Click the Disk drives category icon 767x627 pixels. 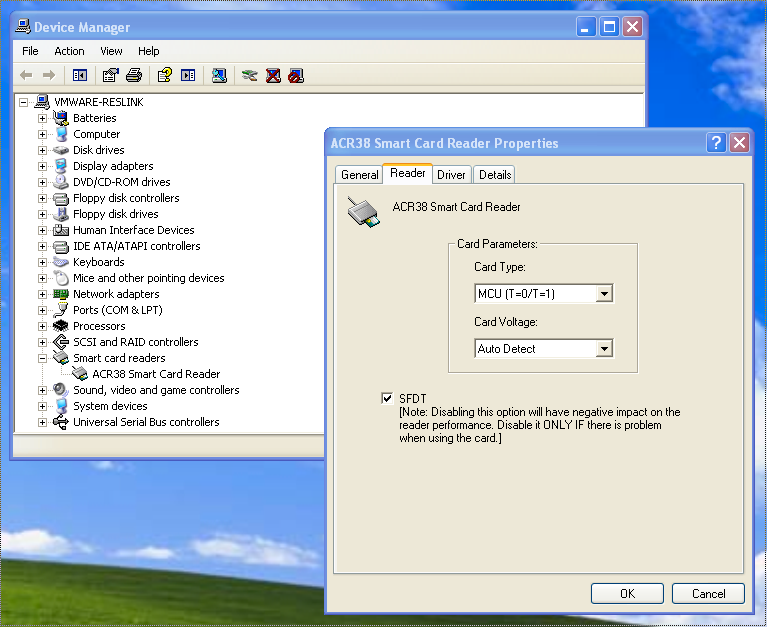(x=61, y=150)
